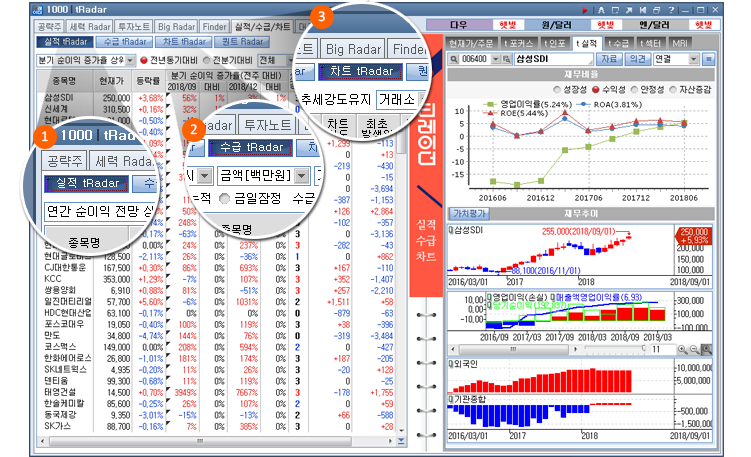Viewport: 751px width, 457px height.
Task: Jump to bottom of stock table
Action: coord(401,441)
